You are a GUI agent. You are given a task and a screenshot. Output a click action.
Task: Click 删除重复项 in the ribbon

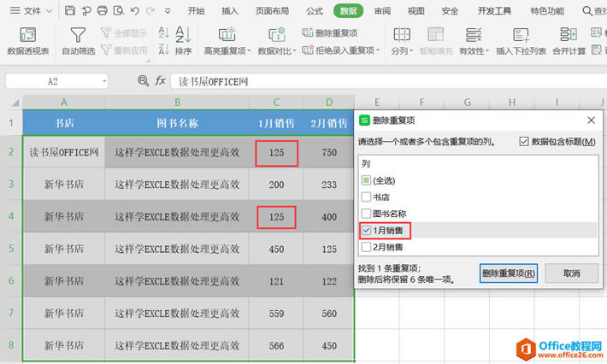(x=330, y=32)
